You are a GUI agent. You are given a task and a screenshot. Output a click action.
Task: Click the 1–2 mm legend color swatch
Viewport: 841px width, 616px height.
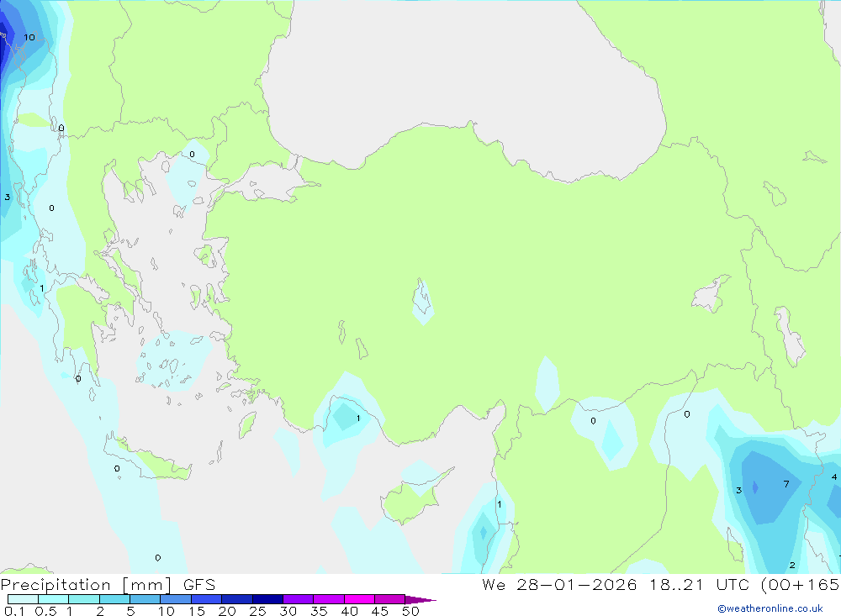coord(83,599)
